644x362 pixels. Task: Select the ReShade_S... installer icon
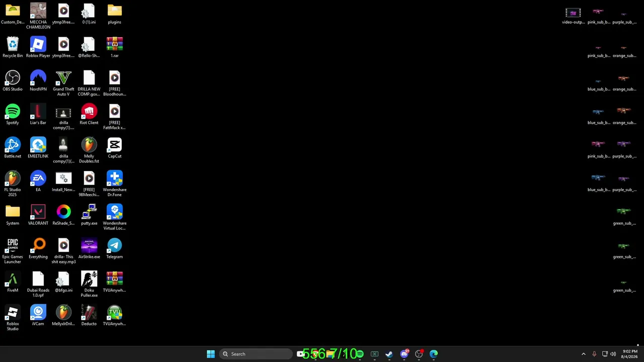click(63, 215)
